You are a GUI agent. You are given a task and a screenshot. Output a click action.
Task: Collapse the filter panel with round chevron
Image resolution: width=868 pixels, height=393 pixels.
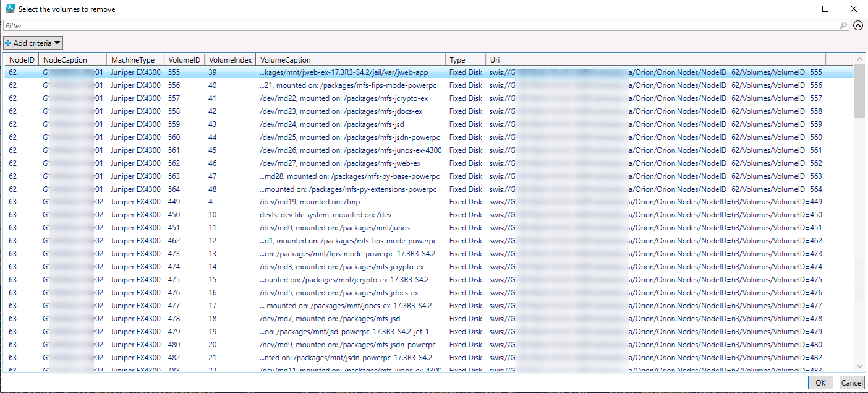pos(858,25)
